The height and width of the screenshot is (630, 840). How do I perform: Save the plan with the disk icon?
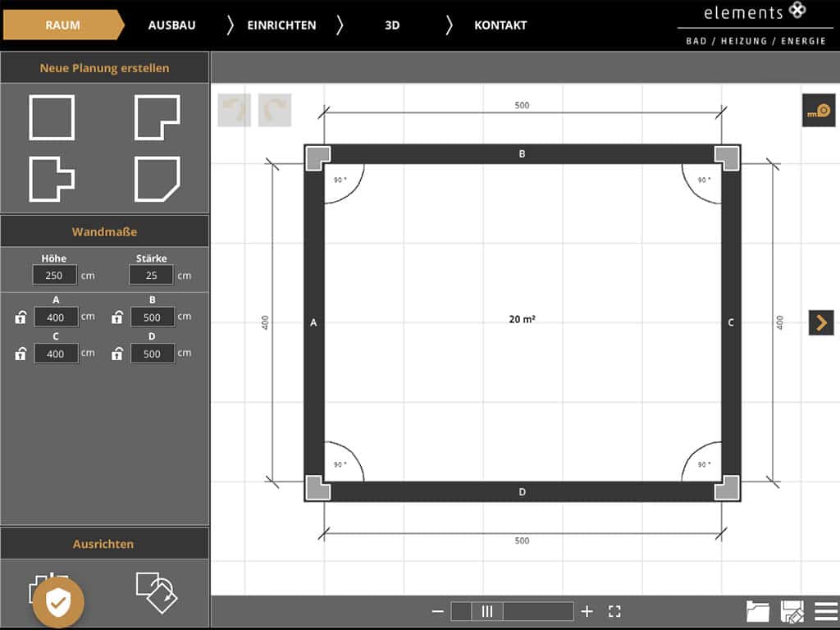[x=792, y=611]
